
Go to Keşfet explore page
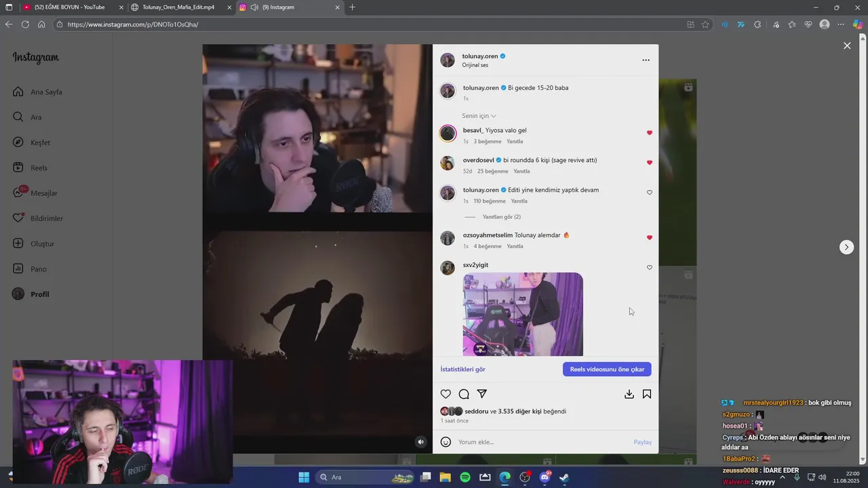click(x=31, y=142)
